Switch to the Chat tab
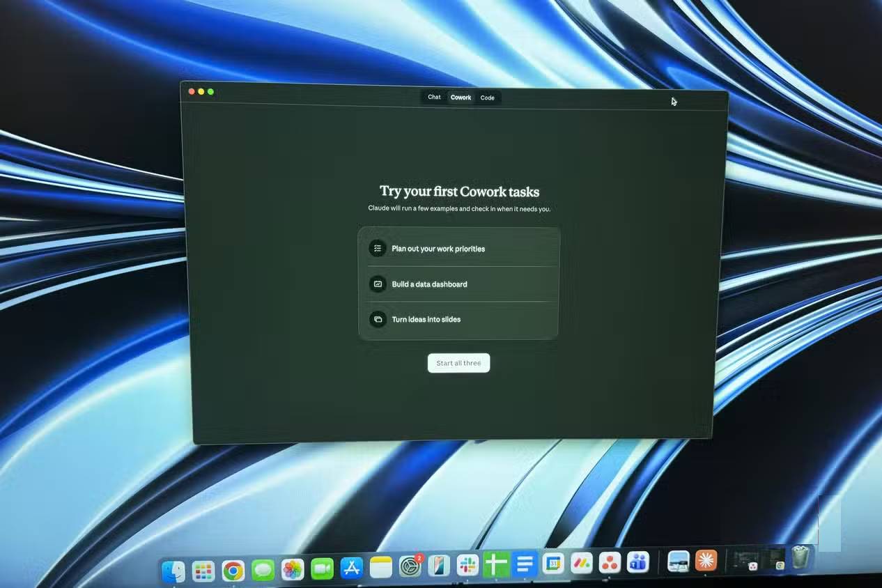The image size is (882, 588). pyautogui.click(x=434, y=98)
